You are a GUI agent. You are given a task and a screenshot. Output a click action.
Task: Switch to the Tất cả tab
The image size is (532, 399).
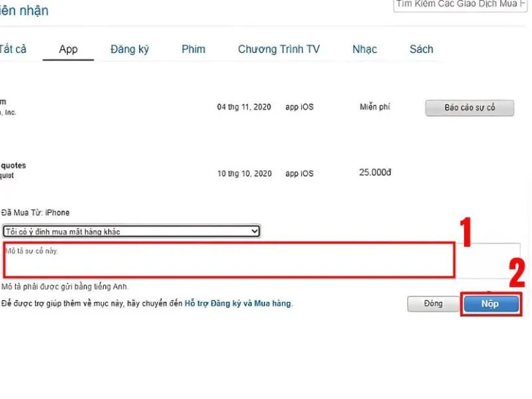click(x=13, y=49)
